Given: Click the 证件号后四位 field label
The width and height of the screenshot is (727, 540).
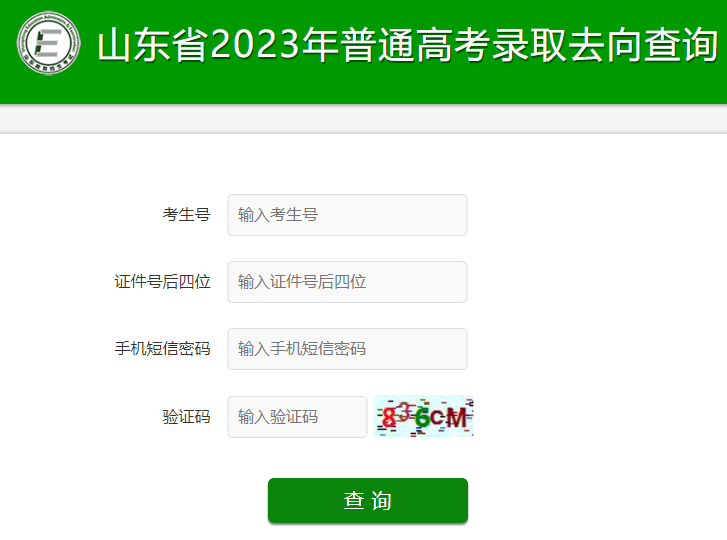Looking at the screenshot, I should tap(163, 282).
